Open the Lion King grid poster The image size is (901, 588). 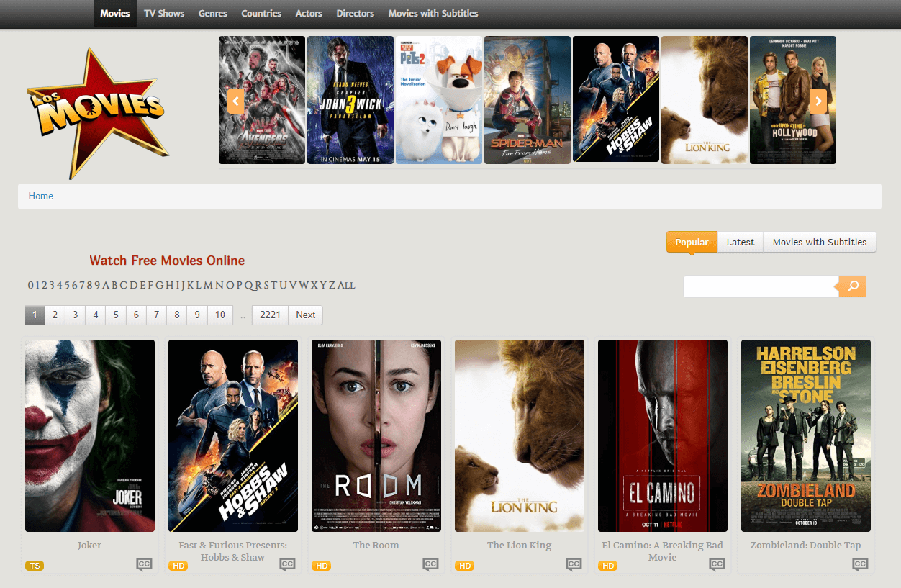coord(520,435)
